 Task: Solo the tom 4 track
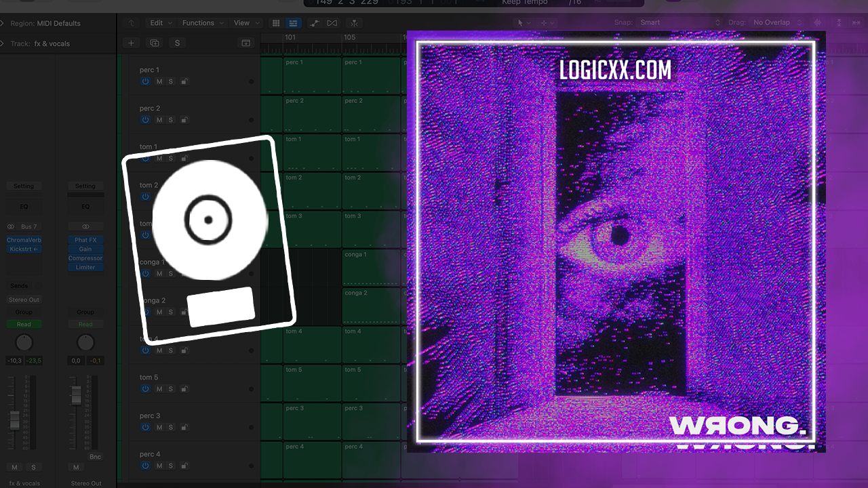tap(171, 350)
